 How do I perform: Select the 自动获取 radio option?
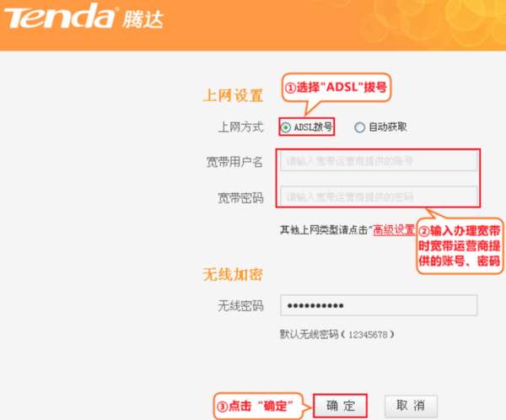(x=359, y=127)
